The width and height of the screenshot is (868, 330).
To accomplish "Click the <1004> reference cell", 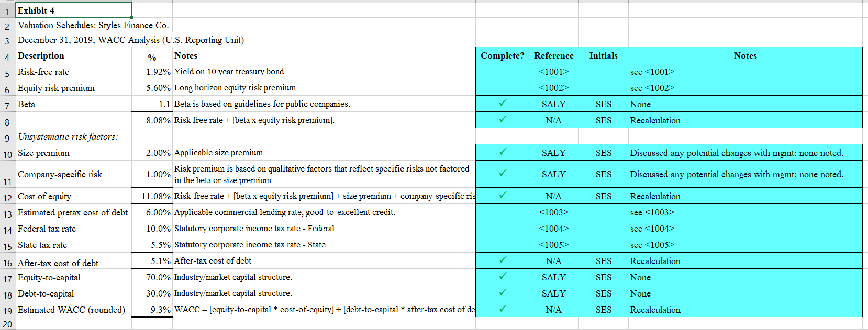I will [554, 229].
